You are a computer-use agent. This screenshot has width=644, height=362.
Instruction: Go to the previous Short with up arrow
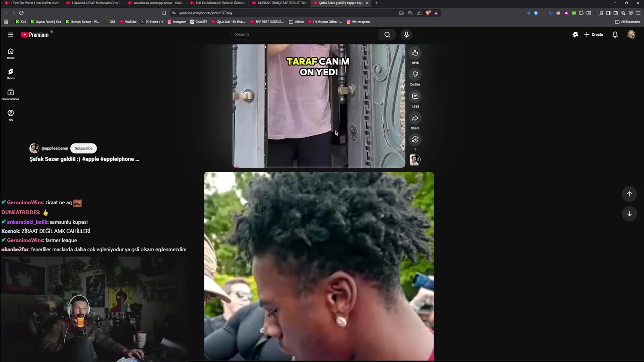click(x=629, y=194)
